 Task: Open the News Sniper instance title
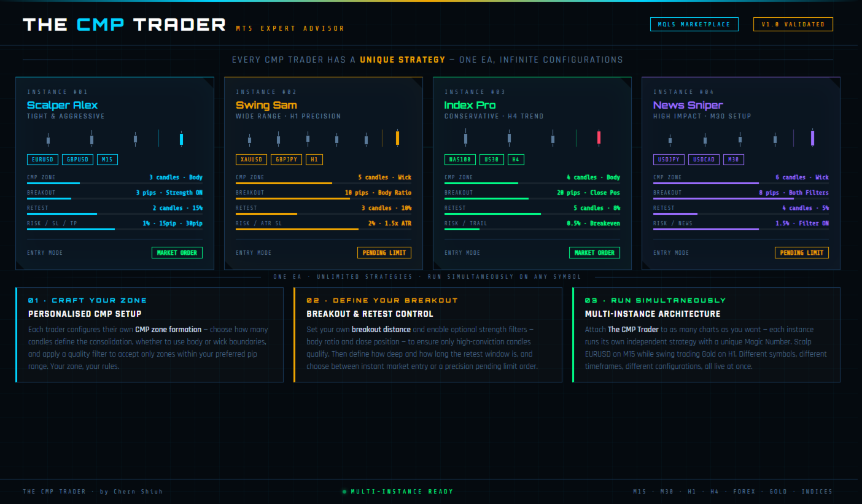click(688, 105)
